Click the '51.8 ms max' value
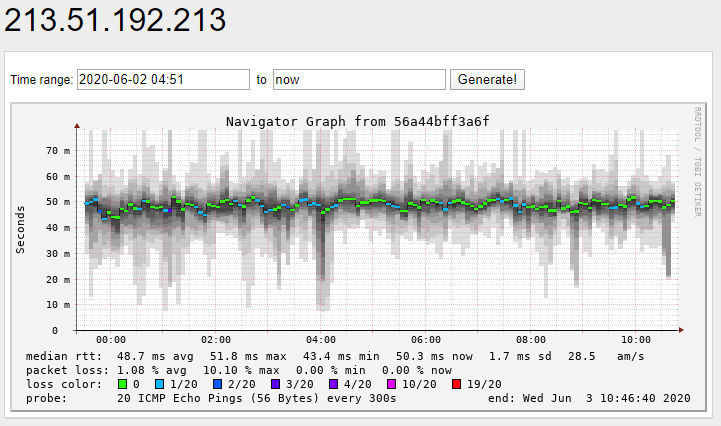Screen dimensions: 721x426 pyautogui.click(x=248, y=357)
